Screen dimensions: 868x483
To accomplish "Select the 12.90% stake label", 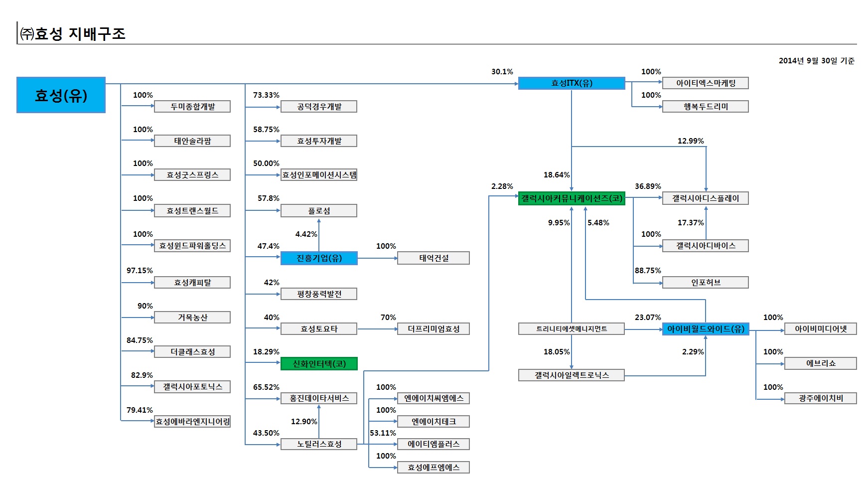I will click(x=304, y=422).
